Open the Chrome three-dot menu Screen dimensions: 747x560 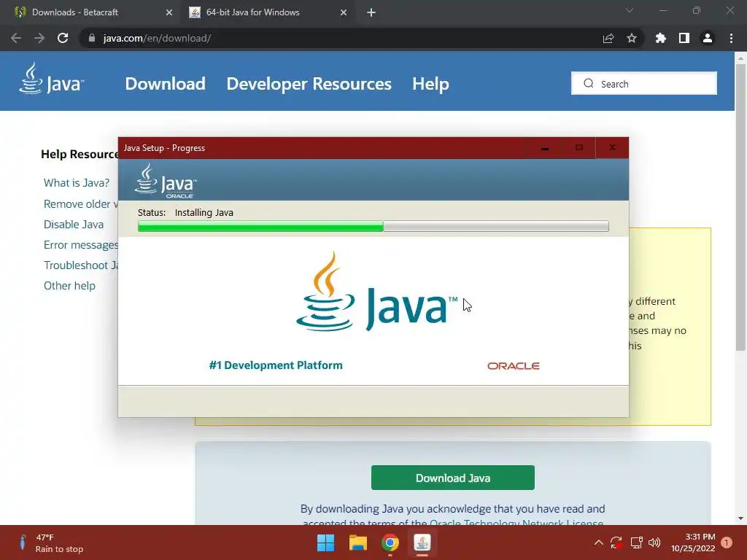731,38
